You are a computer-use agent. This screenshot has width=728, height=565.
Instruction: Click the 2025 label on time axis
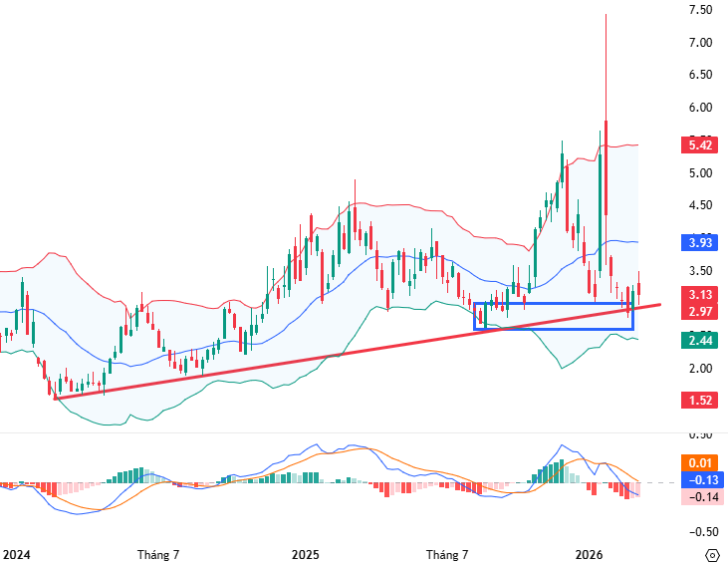click(x=305, y=554)
